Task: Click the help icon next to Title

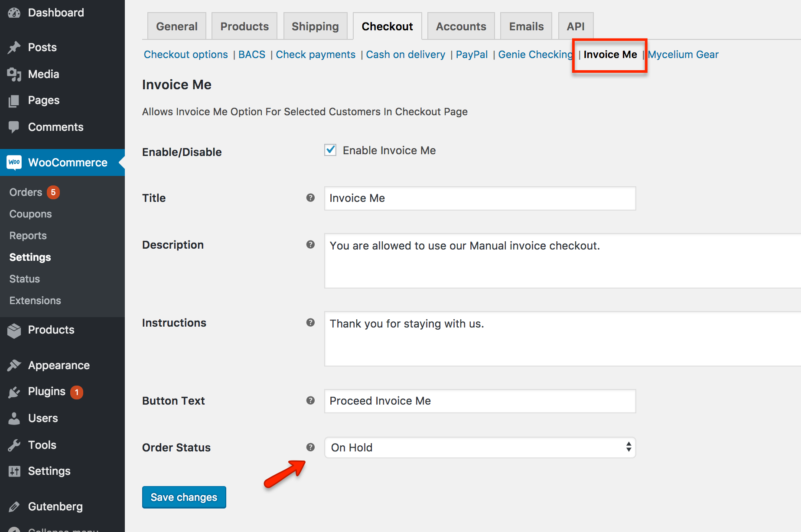Action: 310,198
